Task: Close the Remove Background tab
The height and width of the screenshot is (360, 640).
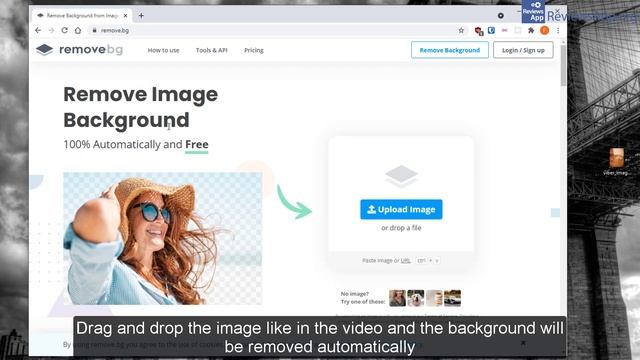Action: click(125, 16)
